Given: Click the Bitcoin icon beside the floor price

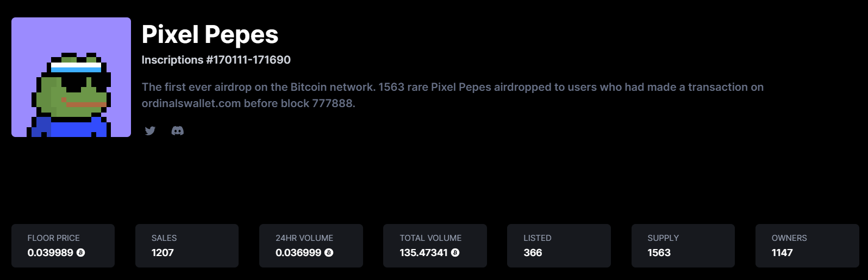Looking at the screenshot, I should 81,253.
